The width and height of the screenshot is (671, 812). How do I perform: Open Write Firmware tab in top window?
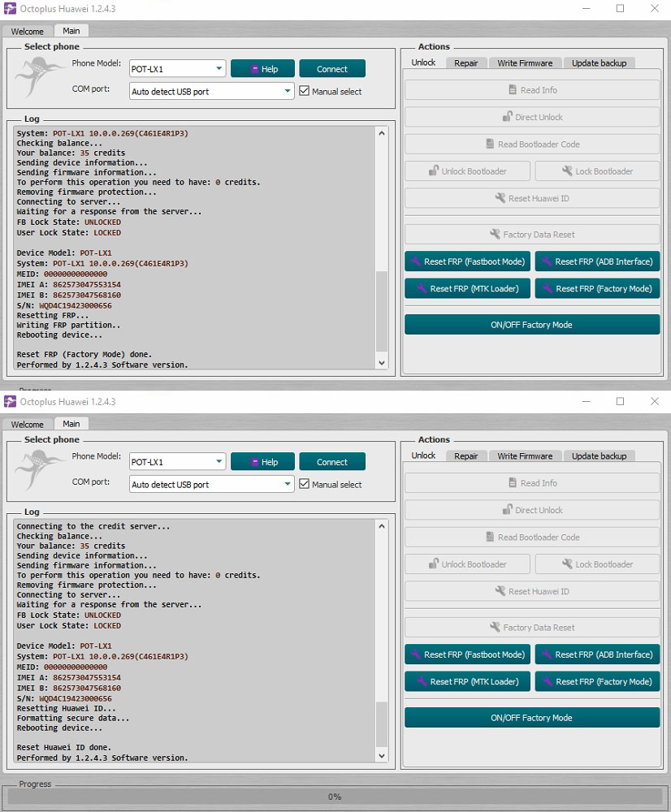[x=525, y=63]
